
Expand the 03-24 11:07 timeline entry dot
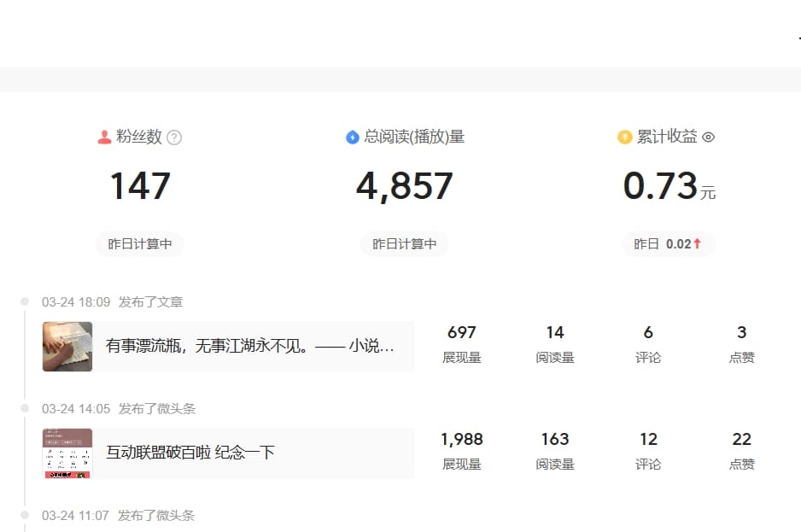tap(24, 515)
